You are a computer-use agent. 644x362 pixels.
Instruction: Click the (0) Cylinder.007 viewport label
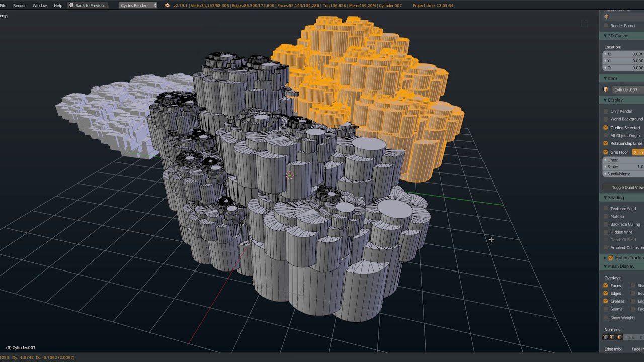point(21,348)
